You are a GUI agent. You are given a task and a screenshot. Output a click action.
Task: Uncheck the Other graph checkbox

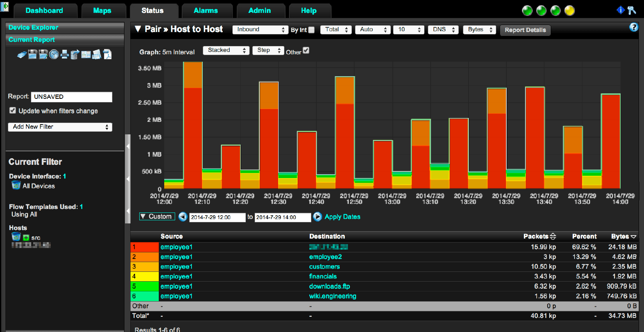point(306,50)
